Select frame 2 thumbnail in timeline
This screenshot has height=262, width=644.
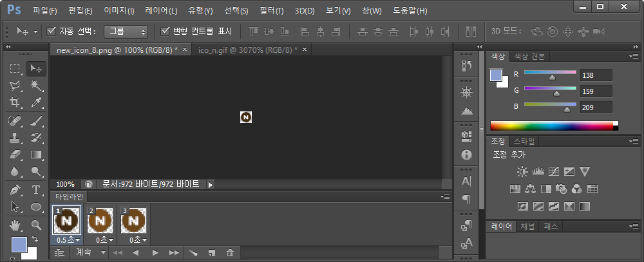pyautogui.click(x=100, y=221)
